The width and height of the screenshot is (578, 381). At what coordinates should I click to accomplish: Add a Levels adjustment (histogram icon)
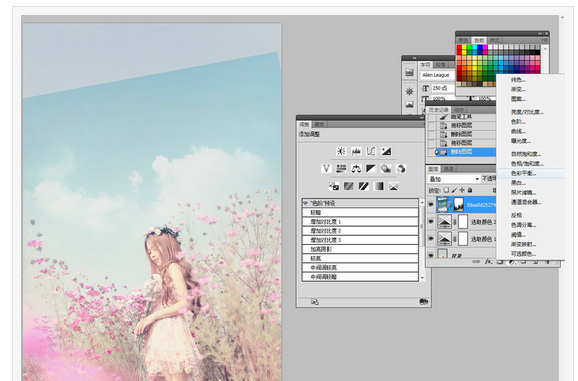pyautogui.click(x=356, y=151)
